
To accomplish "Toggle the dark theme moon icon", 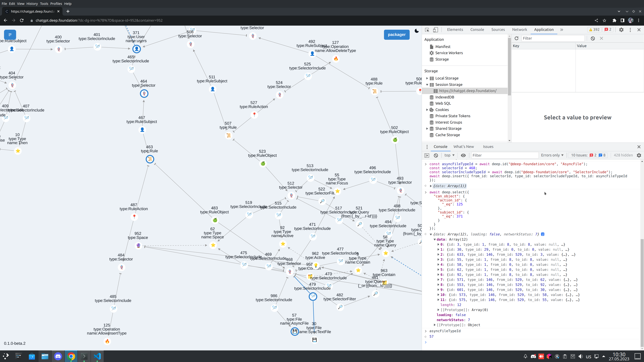I will 417,31.
